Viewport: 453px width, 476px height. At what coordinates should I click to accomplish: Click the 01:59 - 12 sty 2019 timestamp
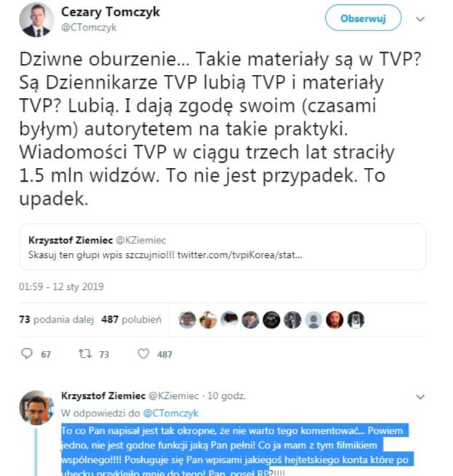click(61, 286)
